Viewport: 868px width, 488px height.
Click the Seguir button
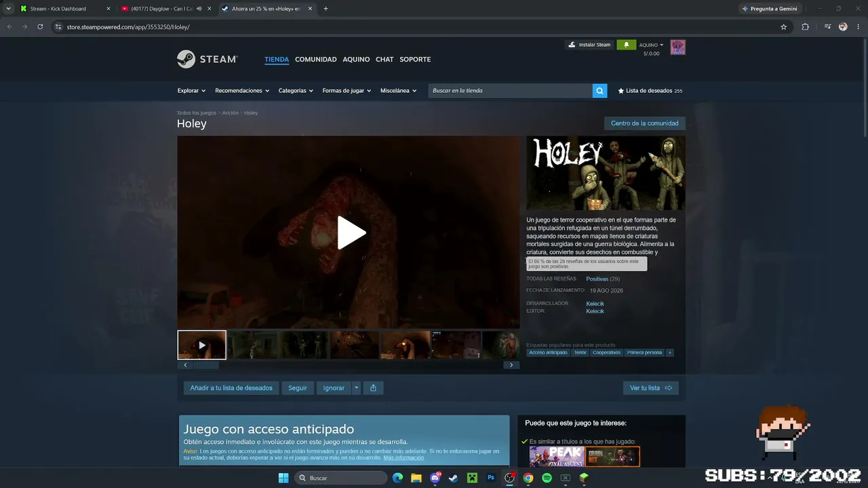(x=298, y=388)
